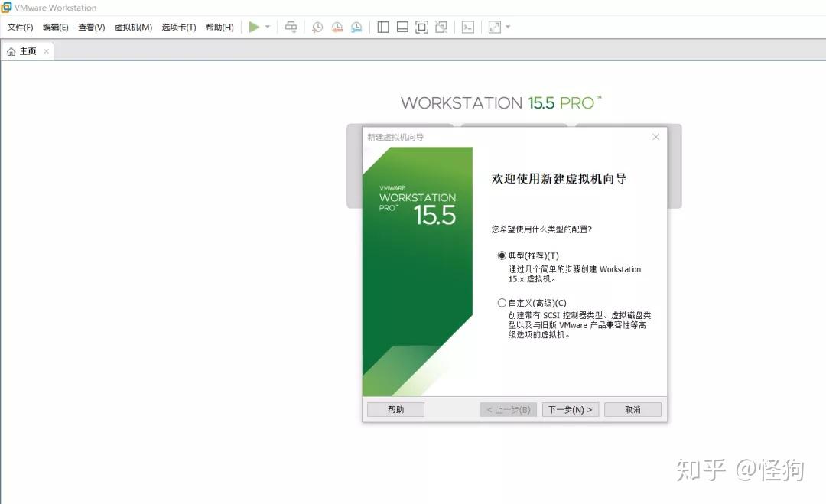
Task: Open the snapshot manager icon
Action: pos(356,28)
